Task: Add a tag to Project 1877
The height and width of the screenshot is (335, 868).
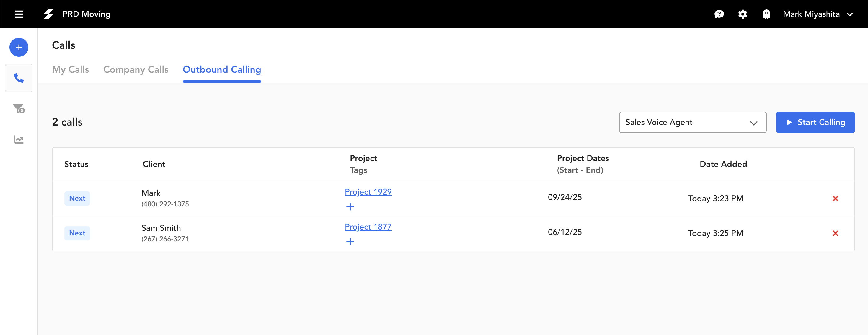Action: [350, 242]
